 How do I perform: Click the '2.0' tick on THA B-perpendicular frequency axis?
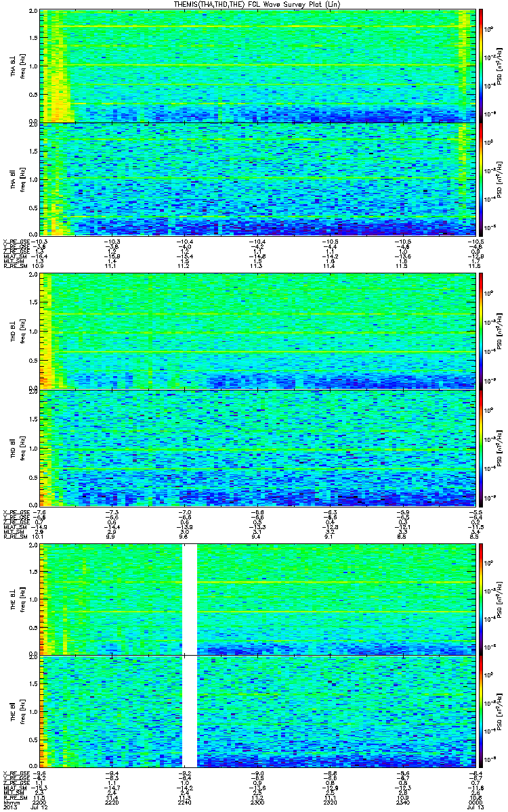tap(33, 12)
